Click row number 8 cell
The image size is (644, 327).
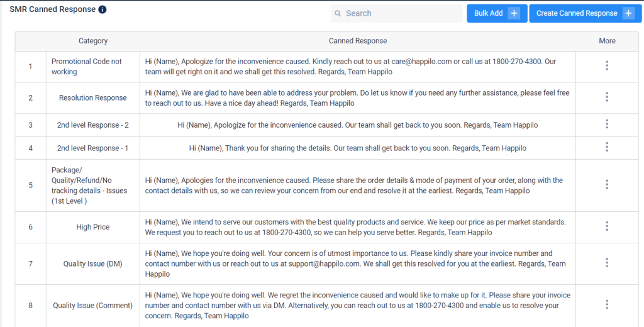pos(30,305)
